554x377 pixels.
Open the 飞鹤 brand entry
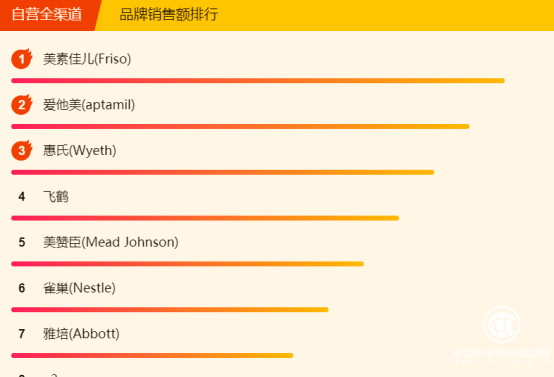coord(56,196)
